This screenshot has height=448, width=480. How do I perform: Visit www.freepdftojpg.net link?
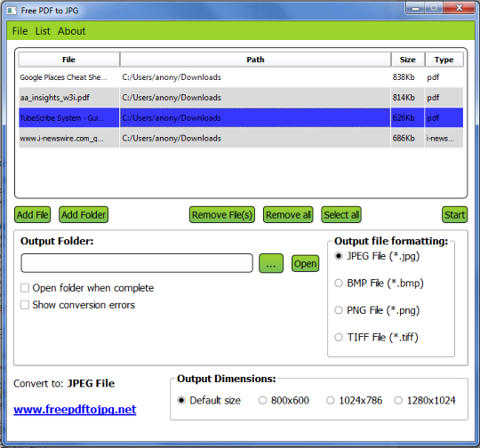coord(74,409)
